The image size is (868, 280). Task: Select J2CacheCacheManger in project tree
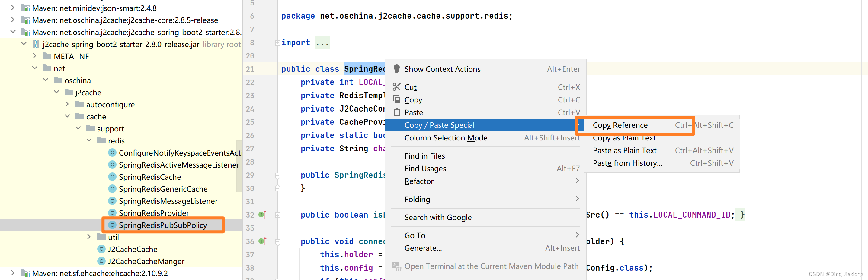tap(146, 261)
